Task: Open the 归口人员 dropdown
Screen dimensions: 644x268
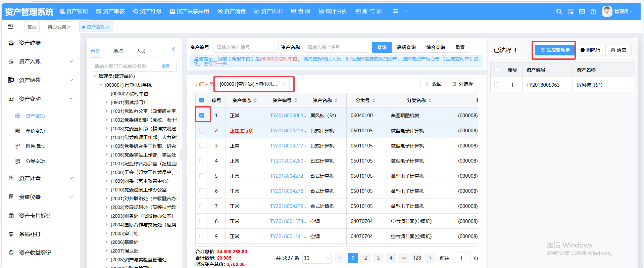Action: pos(252,84)
